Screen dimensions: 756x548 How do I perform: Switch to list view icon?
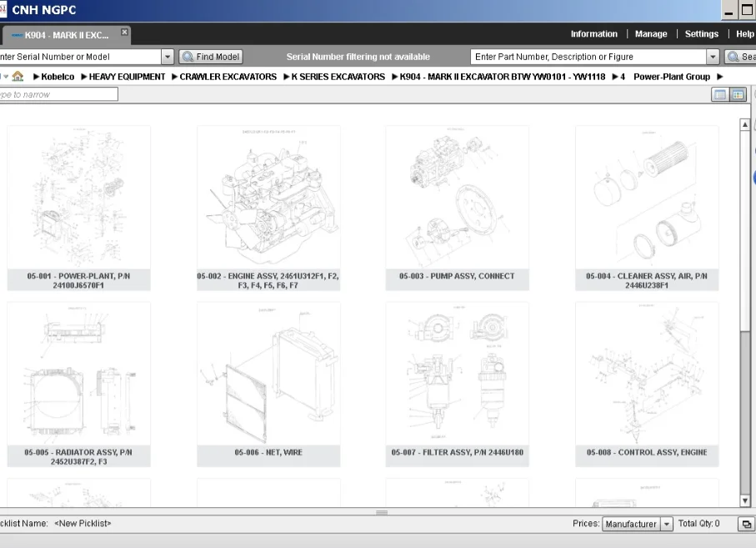[x=719, y=95]
